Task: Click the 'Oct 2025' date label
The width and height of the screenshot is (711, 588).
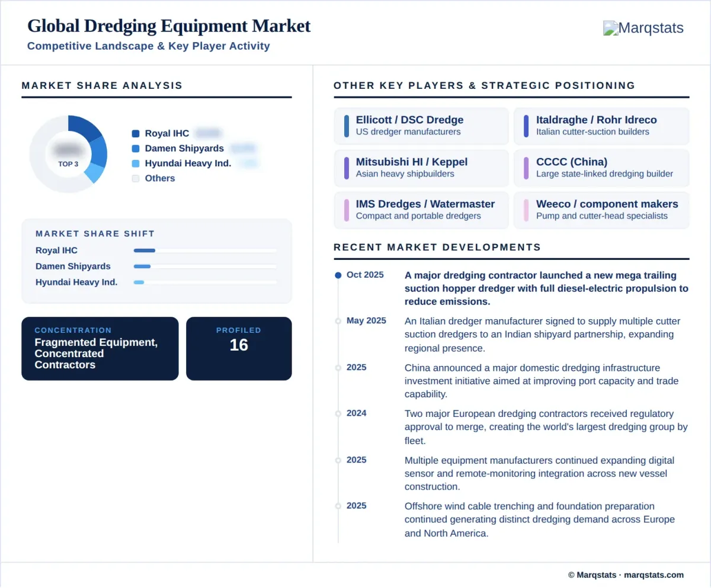Action: (365, 275)
